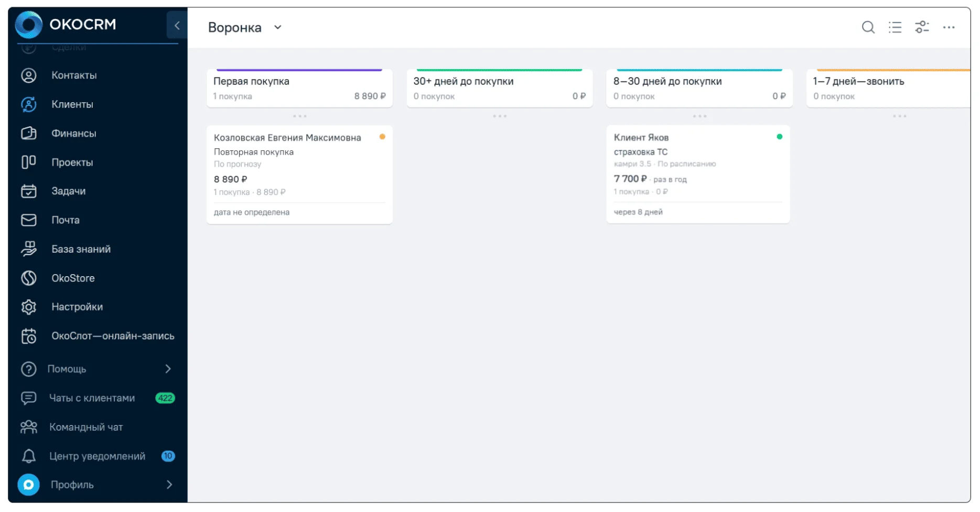Select Финансы label in the sidebar
This screenshot has width=980, height=512.
pyautogui.click(x=74, y=134)
